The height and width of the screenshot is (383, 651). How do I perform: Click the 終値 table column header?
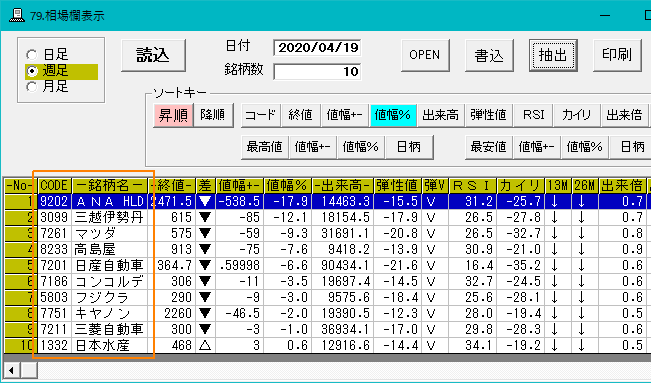click(171, 186)
